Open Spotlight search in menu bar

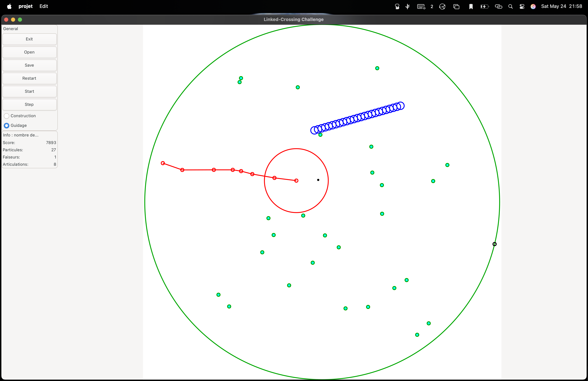[x=510, y=6]
